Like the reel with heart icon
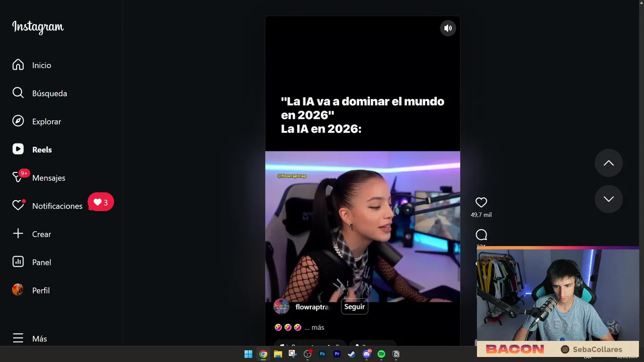Image resolution: width=644 pixels, height=362 pixels. click(x=481, y=202)
